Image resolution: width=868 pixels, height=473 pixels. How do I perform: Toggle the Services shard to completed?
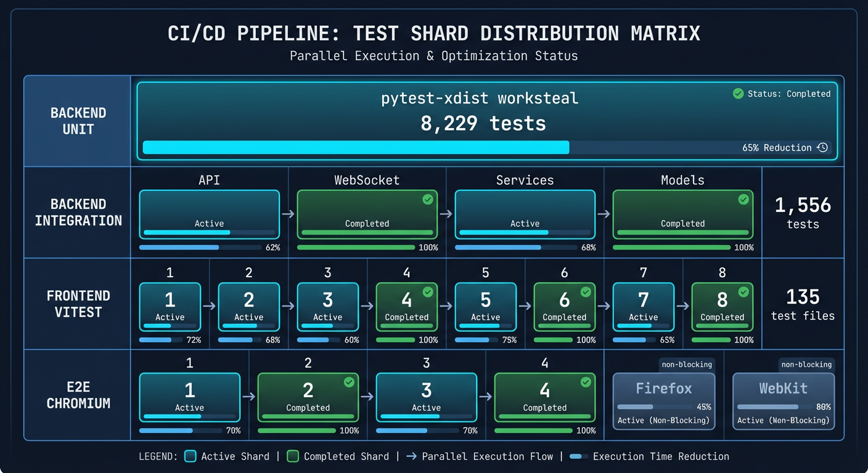[x=525, y=212]
